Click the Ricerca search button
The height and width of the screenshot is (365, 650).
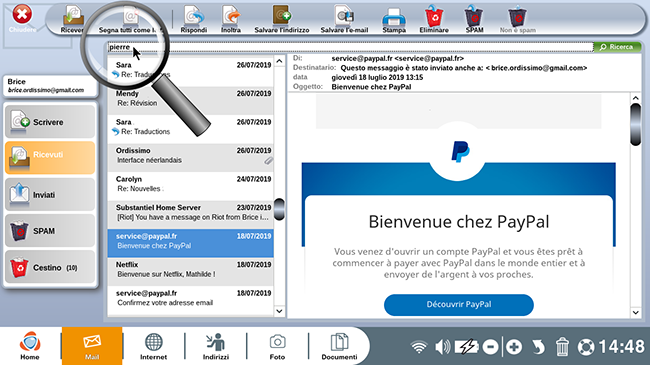coord(617,47)
